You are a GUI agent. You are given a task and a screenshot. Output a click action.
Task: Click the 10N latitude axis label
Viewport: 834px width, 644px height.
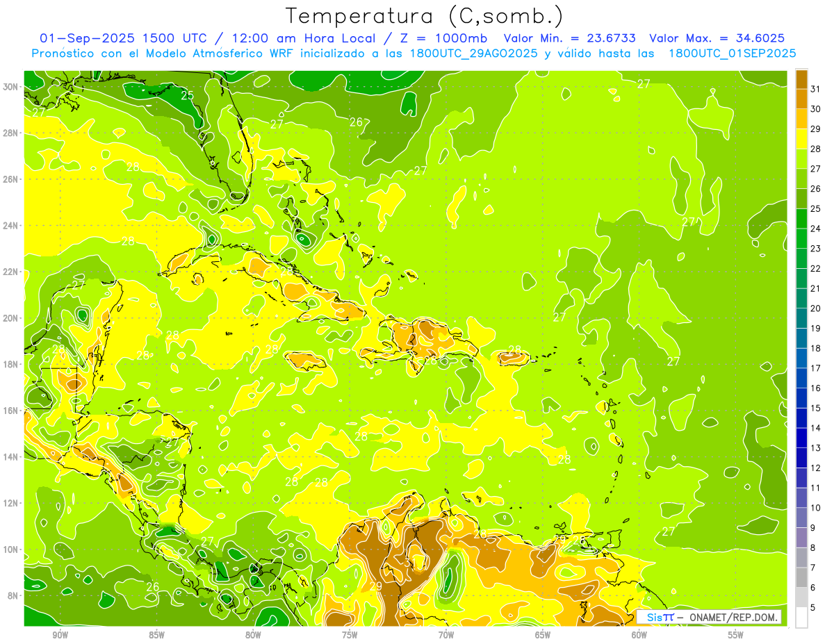point(11,550)
